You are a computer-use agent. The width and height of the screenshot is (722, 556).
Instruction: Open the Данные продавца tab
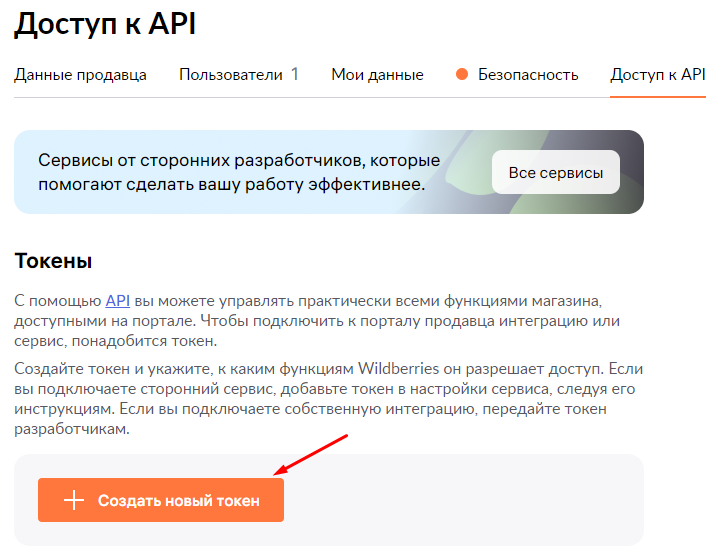[x=80, y=75]
